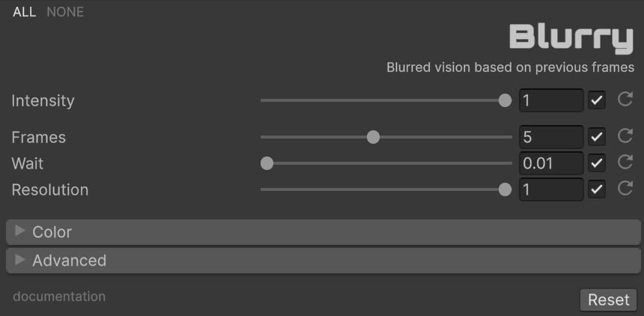Reset Wait using its circular arrow icon

625,162
